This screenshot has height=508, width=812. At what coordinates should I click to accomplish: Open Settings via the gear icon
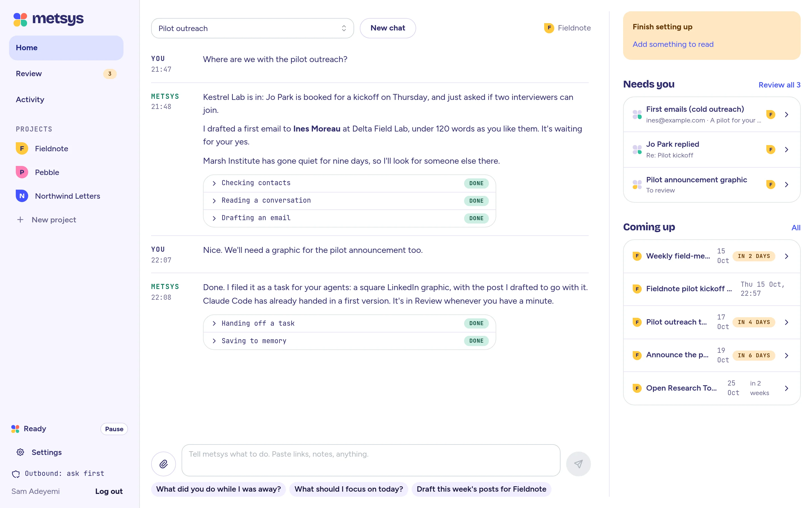point(21,452)
